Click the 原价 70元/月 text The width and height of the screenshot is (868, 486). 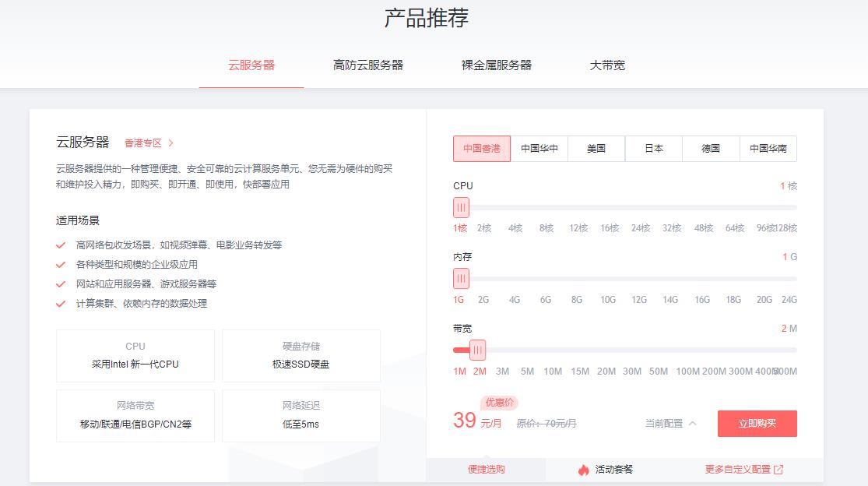coord(546,424)
